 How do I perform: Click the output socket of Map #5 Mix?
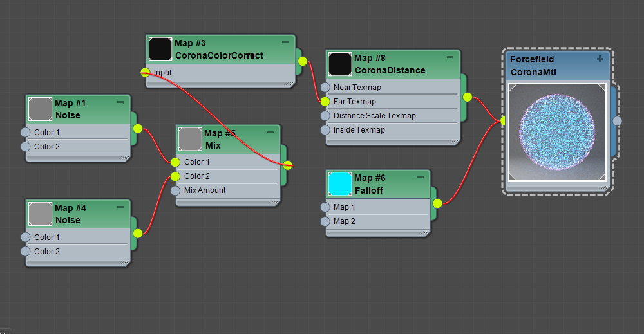(288, 165)
